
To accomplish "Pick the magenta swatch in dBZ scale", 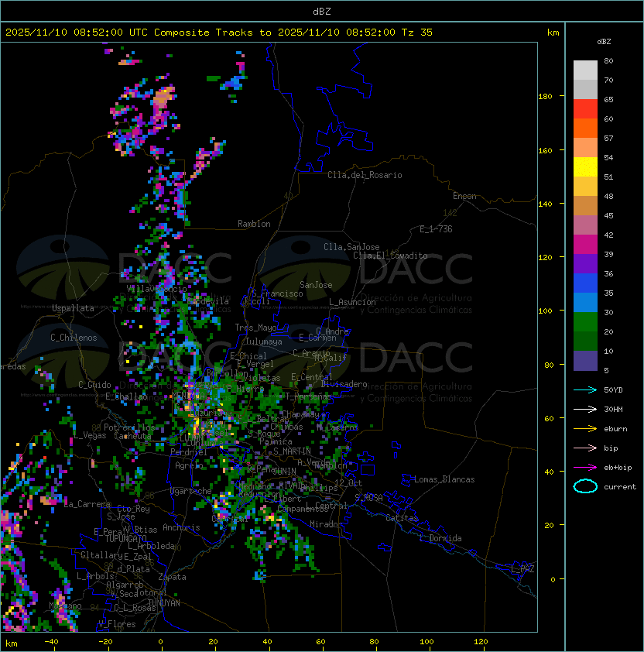I will point(585,245).
